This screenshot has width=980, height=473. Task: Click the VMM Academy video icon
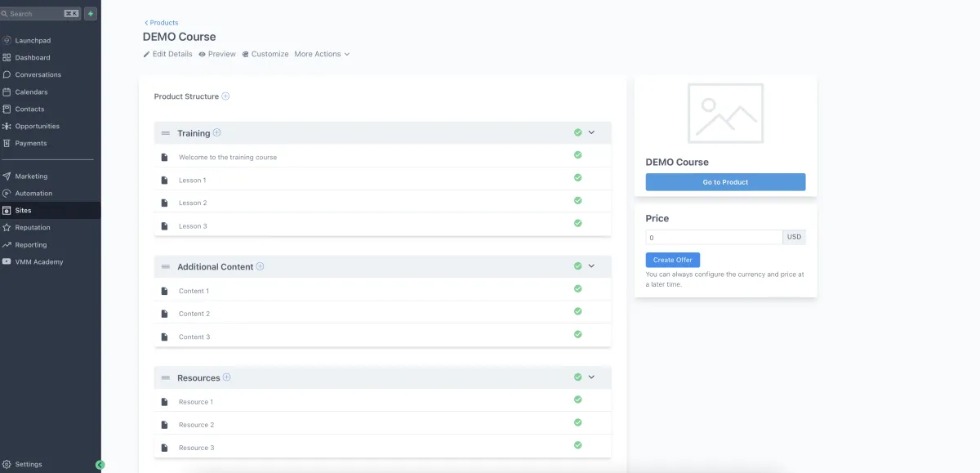(x=7, y=261)
